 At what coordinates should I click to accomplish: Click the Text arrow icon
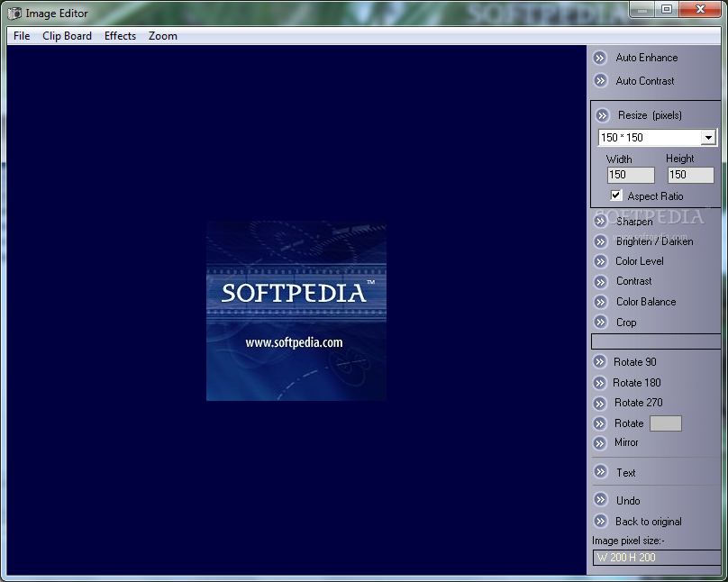(600, 472)
